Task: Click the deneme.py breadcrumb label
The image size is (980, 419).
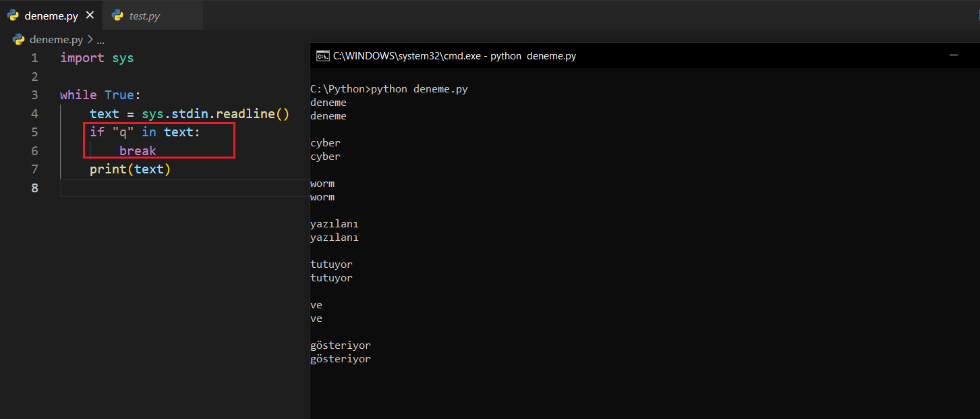Action: (x=56, y=39)
